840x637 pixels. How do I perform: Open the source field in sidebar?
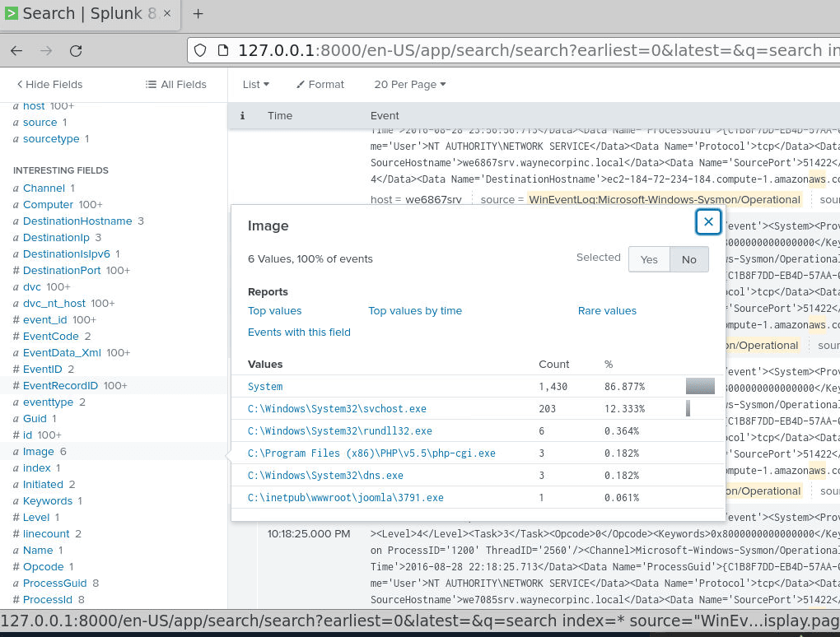click(40, 123)
